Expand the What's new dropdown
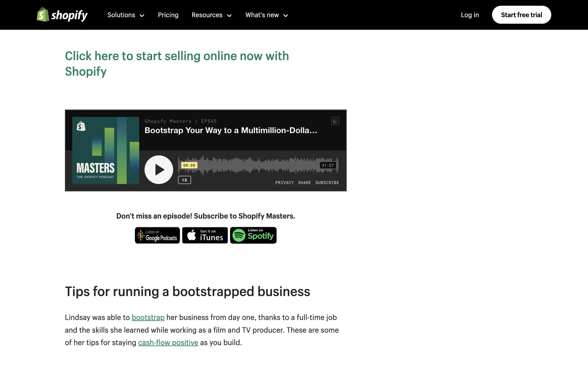Viewport: 588px width, 368px height. [266, 15]
